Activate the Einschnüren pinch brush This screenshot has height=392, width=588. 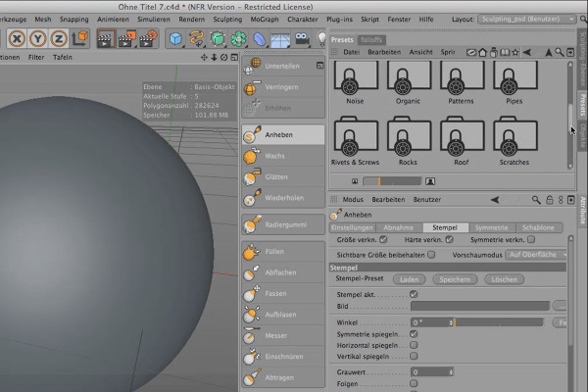coord(283,357)
